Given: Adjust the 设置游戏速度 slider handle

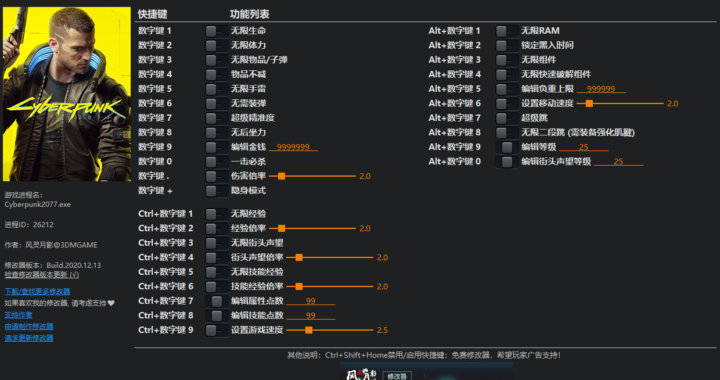Looking at the screenshot, I should [x=309, y=330].
